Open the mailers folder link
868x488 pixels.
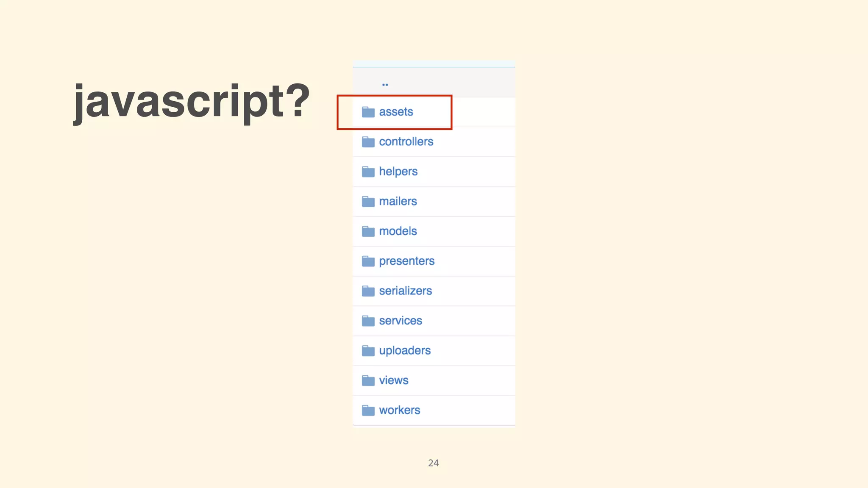pyautogui.click(x=398, y=201)
